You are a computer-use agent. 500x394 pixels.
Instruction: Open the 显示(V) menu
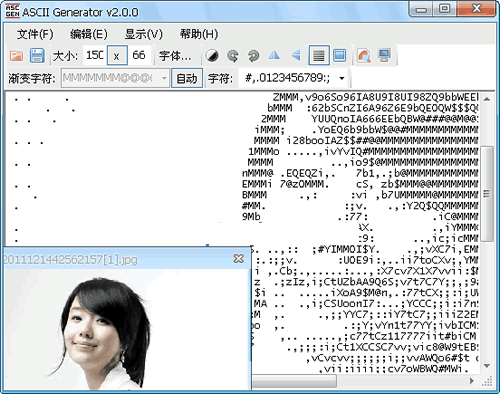[144, 34]
